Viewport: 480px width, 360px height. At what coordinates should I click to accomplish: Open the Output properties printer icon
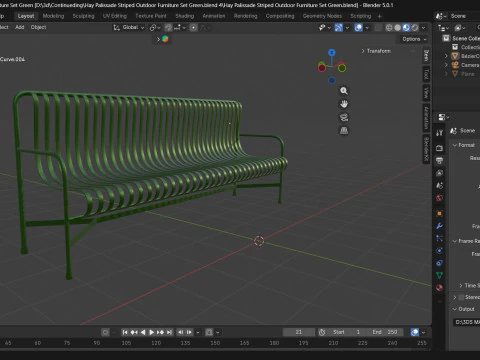(x=439, y=160)
